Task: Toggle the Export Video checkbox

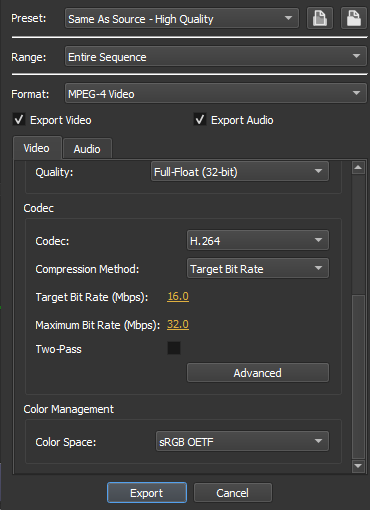Action: pyautogui.click(x=19, y=119)
